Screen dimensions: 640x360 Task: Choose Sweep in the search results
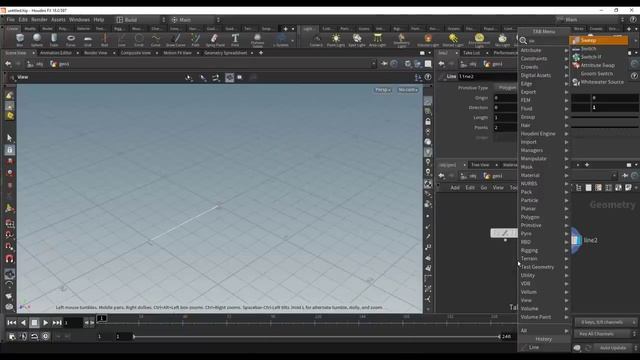[x=599, y=40]
